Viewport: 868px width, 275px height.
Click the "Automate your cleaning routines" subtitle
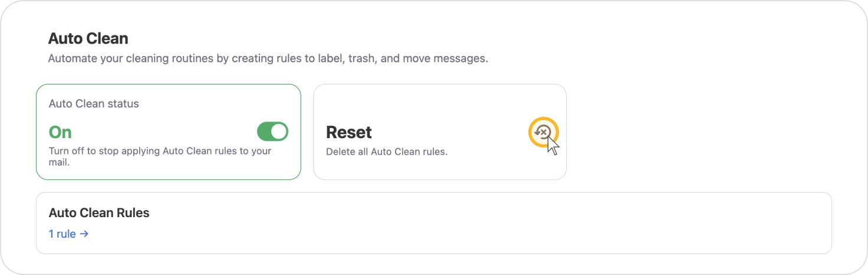tap(268, 59)
